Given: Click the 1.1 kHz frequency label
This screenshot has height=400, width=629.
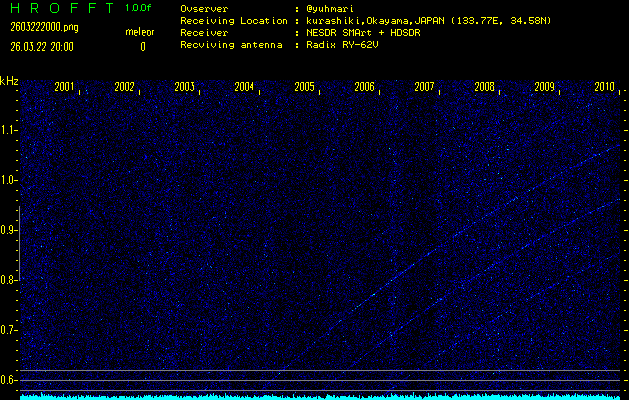Looking at the screenshot, I should point(9,130).
